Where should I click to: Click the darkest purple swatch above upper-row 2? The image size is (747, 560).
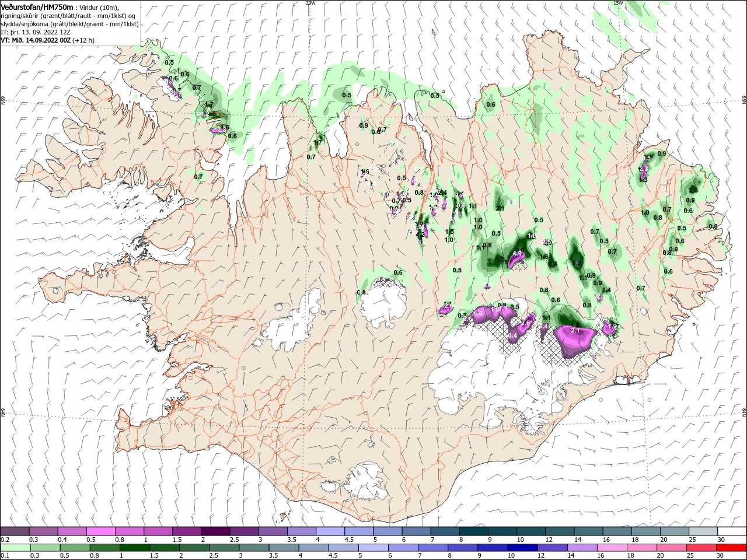click(x=215, y=531)
